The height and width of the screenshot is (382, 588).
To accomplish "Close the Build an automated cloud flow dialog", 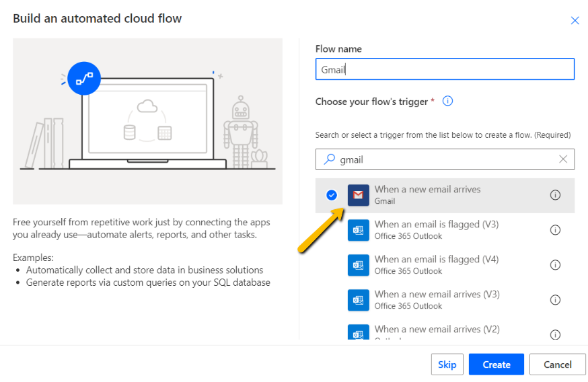I will pos(575,20).
